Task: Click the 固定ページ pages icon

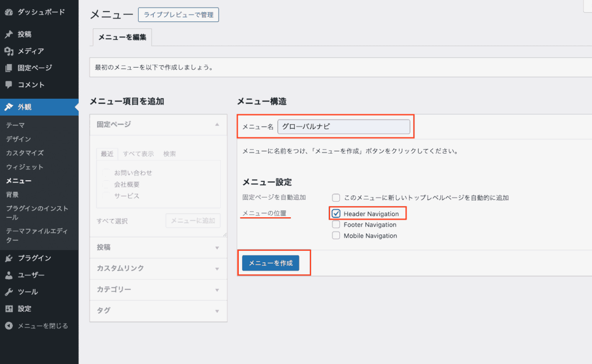Action: click(9, 68)
